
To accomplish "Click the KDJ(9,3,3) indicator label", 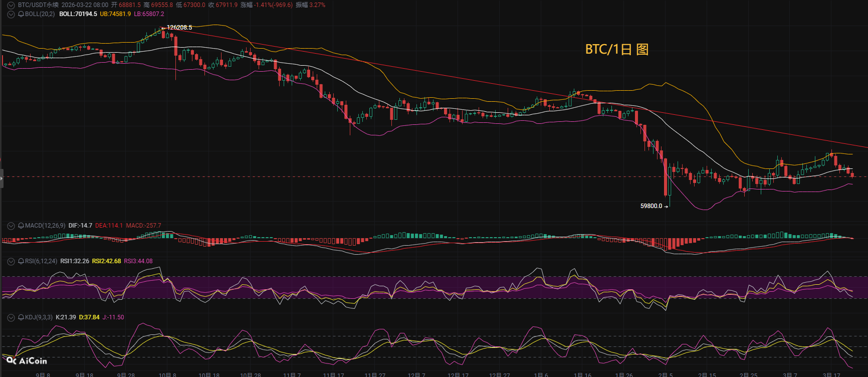I will [39, 317].
